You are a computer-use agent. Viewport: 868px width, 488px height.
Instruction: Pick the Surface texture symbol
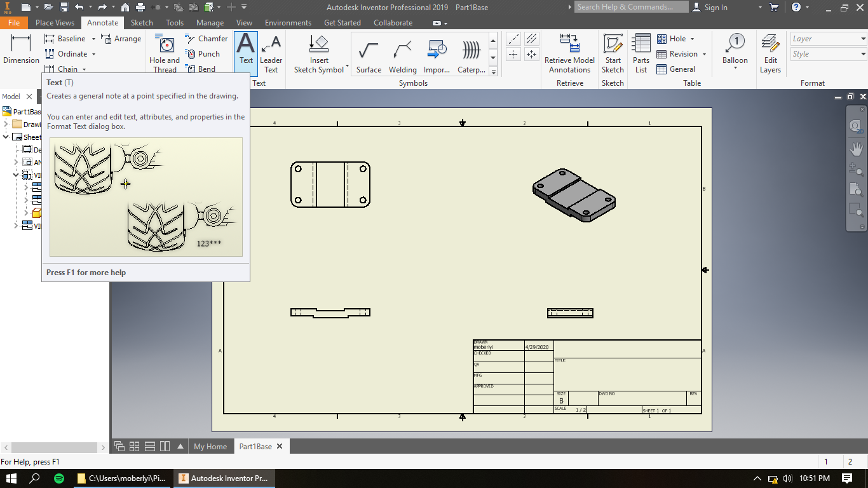point(369,56)
